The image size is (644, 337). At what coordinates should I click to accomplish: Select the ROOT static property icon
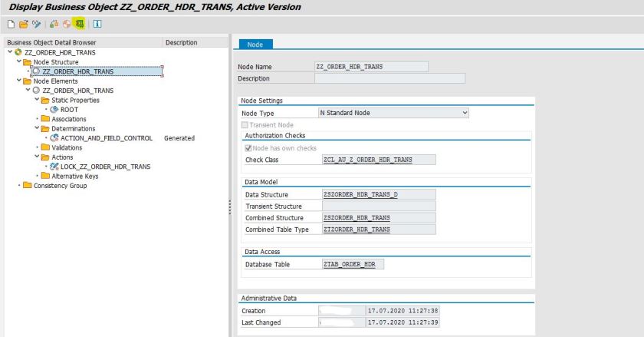pyautogui.click(x=54, y=109)
